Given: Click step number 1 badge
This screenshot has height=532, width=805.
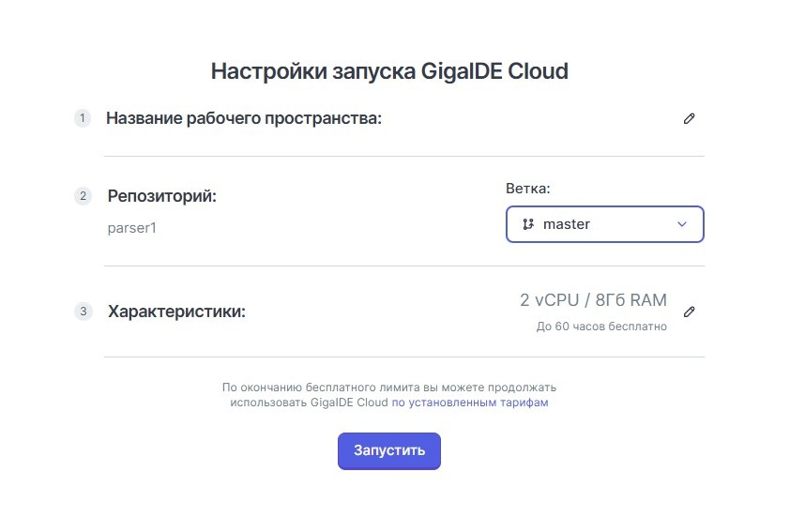Looking at the screenshot, I should (83, 118).
